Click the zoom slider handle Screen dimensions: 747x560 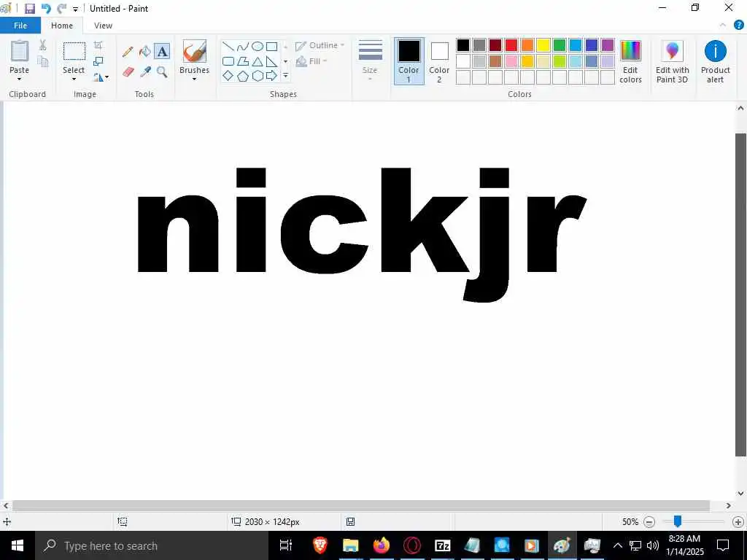coord(678,522)
